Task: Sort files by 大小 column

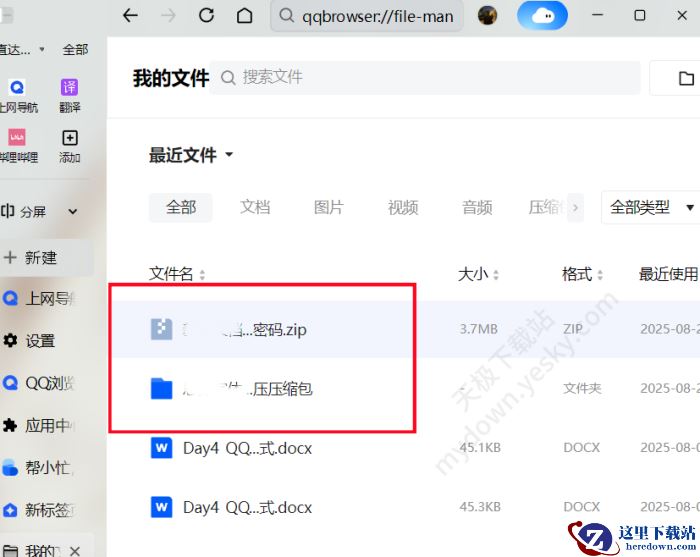Action: pos(478,274)
